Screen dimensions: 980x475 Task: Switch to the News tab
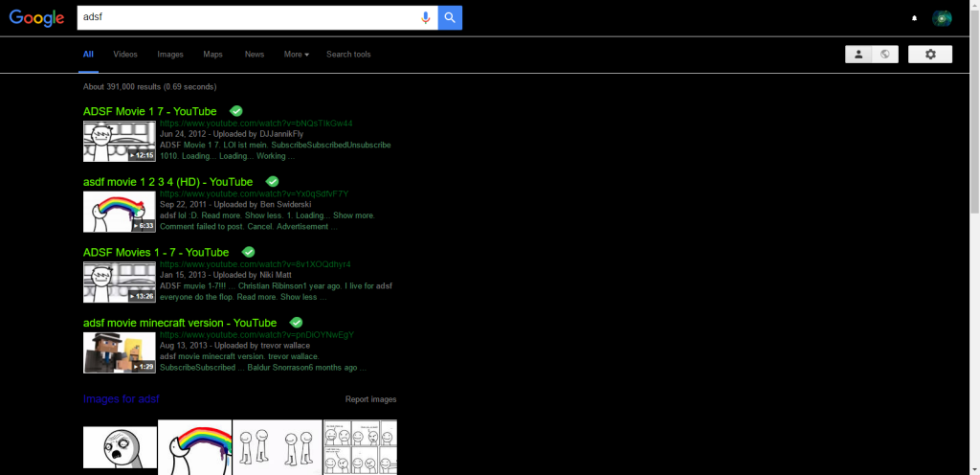[x=255, y=55]
